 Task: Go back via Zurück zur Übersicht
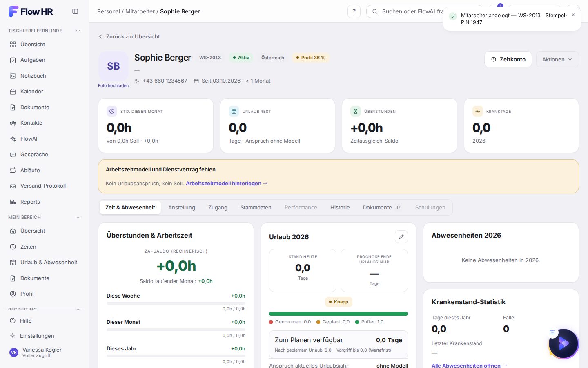coord(129,36)
